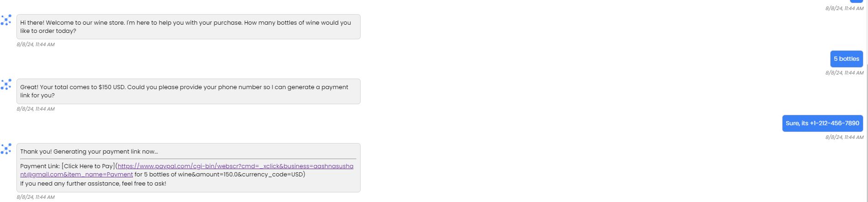Click the timestamp at the top right corner
Image resolution: width=868 pixels, height=202 pixels.
tap(844, 9)
